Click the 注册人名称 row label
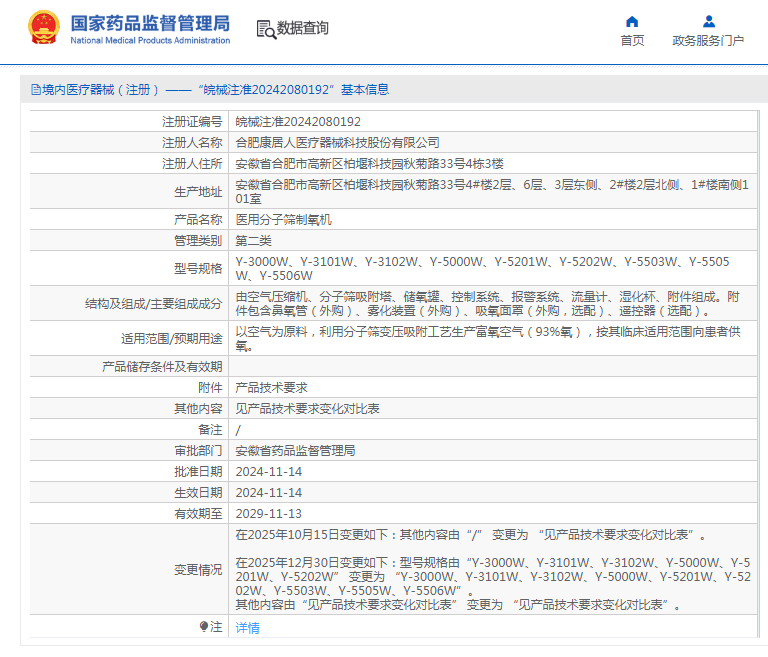Image resolution: width=768 pixels, height=657 pixels. 192,143
